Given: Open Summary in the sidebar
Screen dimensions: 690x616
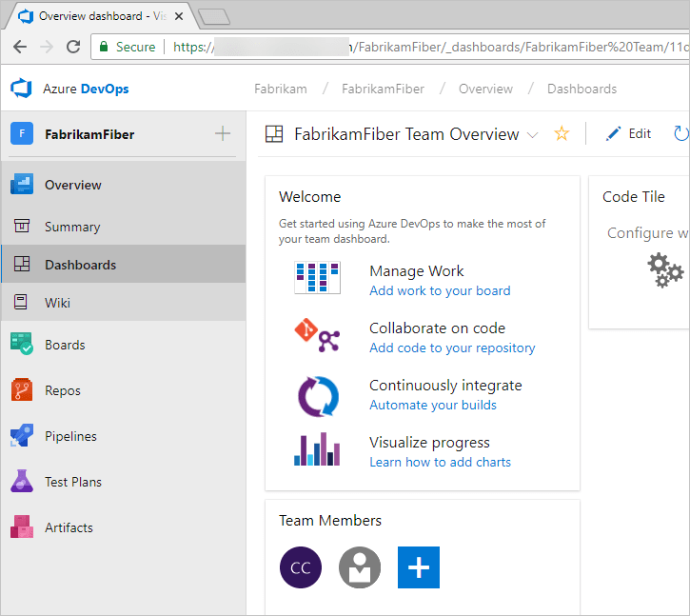Looking at the screenshot, I should pos(123,227).
